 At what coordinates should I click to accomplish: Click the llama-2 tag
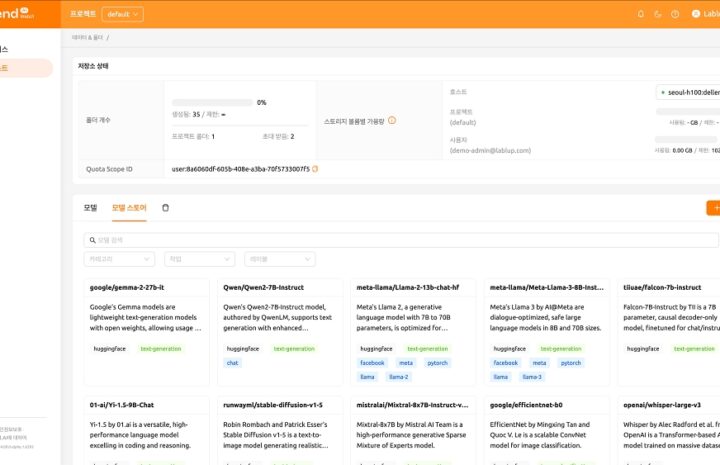(399, 377)
